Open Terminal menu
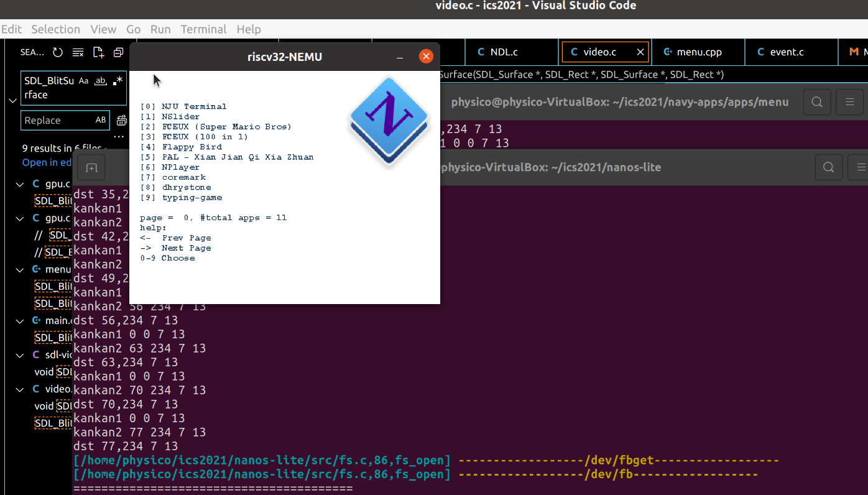868x495 pixels. tap(203, 29)
